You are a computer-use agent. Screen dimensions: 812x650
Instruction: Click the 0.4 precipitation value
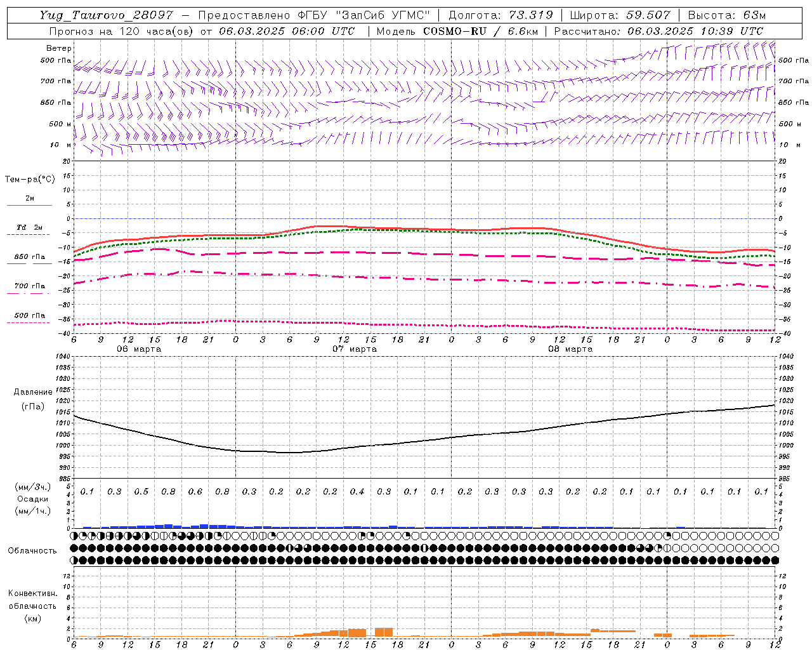pos(357,492)
